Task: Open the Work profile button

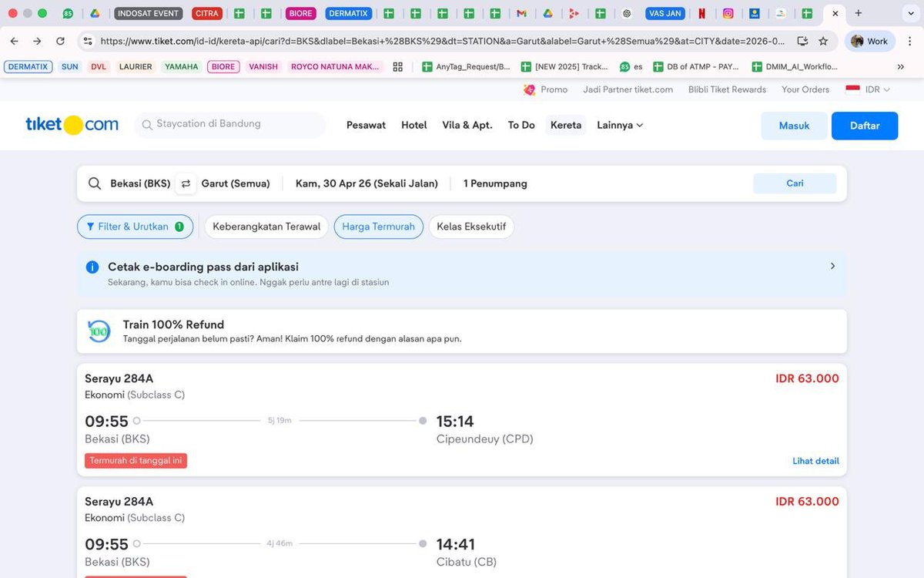Action: point(869,41)
